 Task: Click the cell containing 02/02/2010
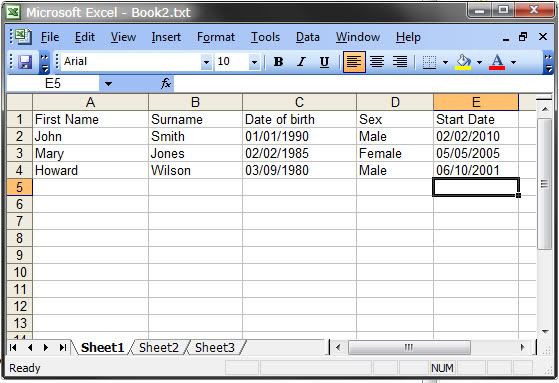(476, 136)
